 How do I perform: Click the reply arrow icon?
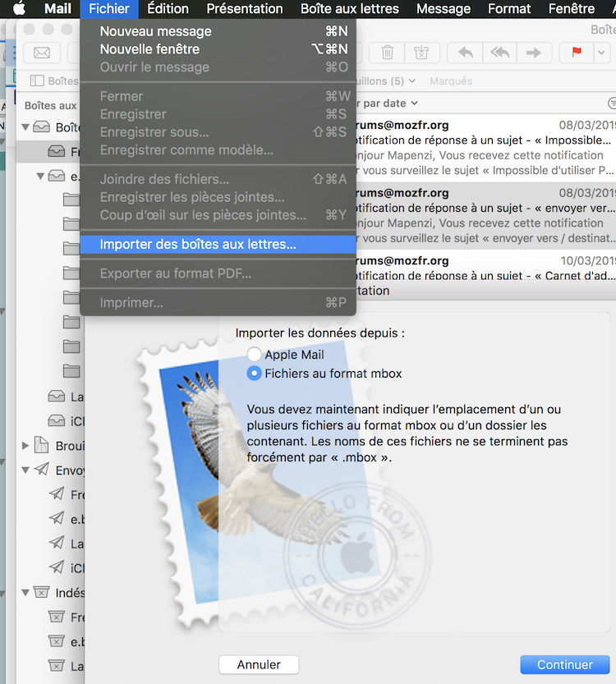pos(466,53)
